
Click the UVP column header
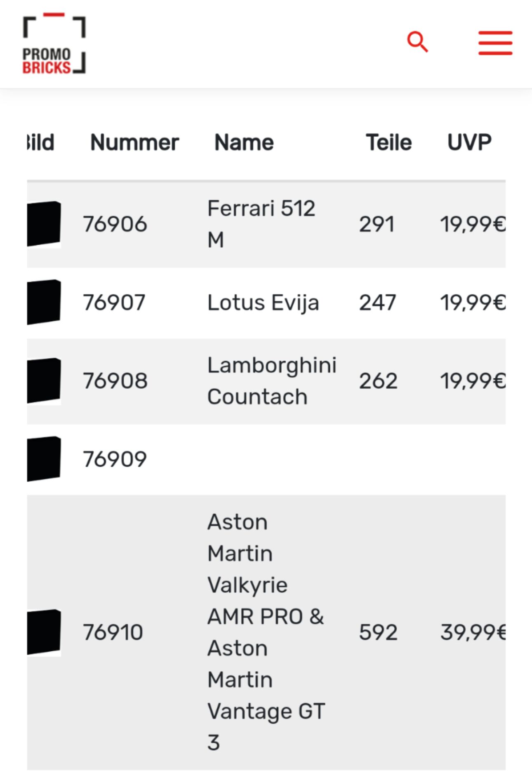click(469, 143)
